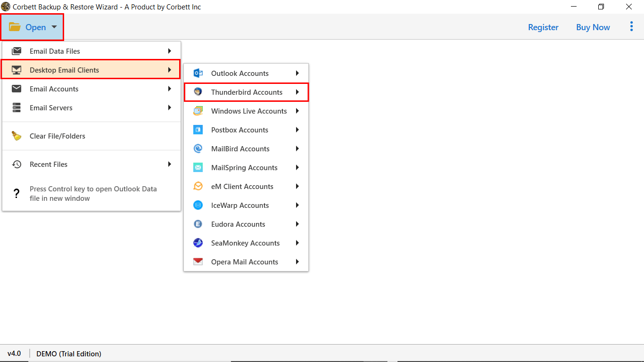Image resolution: width=644 pixels, height=362 pixels.
Task: Click the Thunderbird logo icon
Action: 198,92
